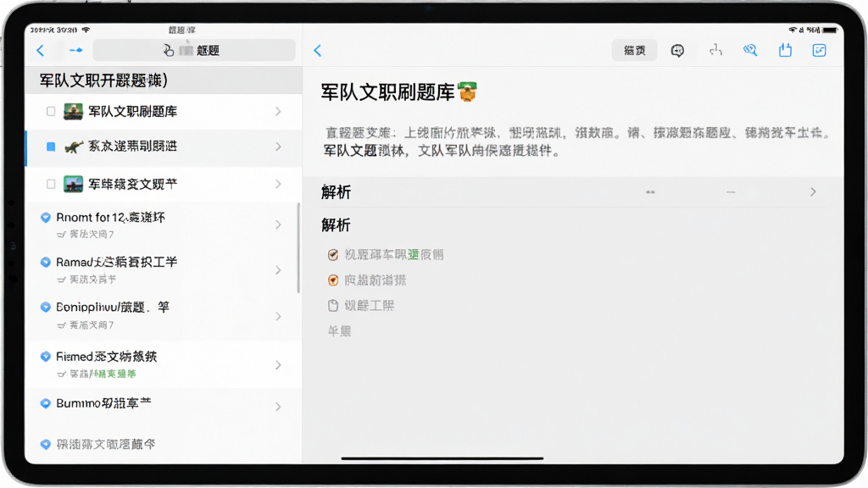
Task: Click the green landscape thumbnail on third row
Action: click(x=73, y=184)
